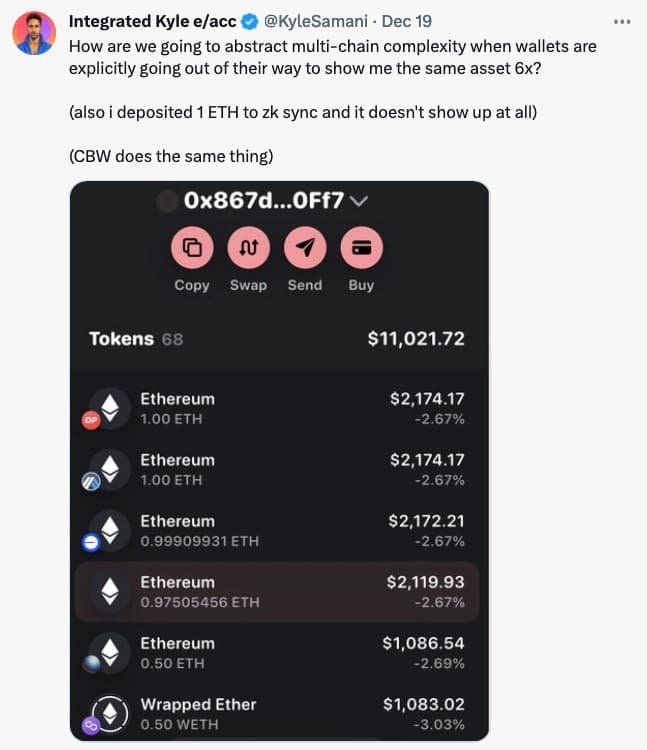Viewport: 647px width, 750px height.
Task: Open the tweet's three-dot more menu
Action: click(622, 22)
